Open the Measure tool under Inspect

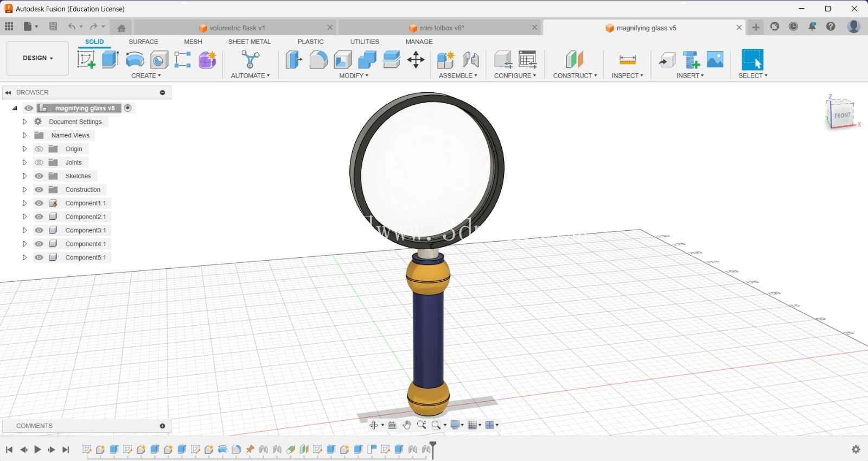(627, 60)
